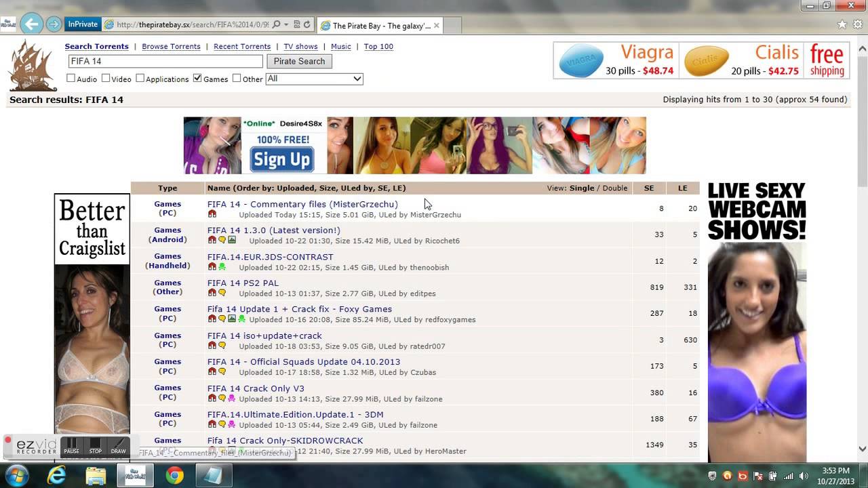Select The Pirate Bay browser tab

(x=380, y=26)
